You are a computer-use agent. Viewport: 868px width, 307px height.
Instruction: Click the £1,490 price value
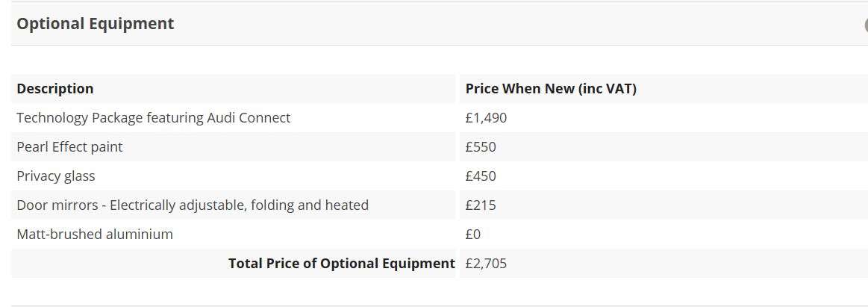486,118
